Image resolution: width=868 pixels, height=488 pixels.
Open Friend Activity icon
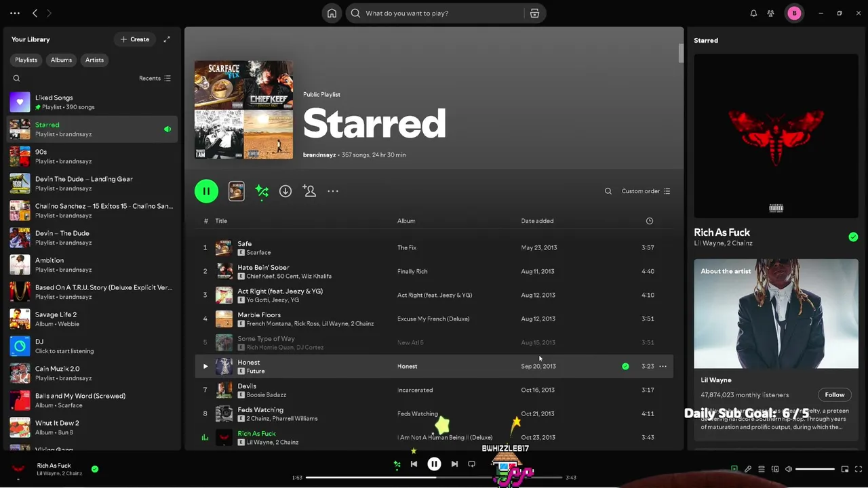[771, 13]
